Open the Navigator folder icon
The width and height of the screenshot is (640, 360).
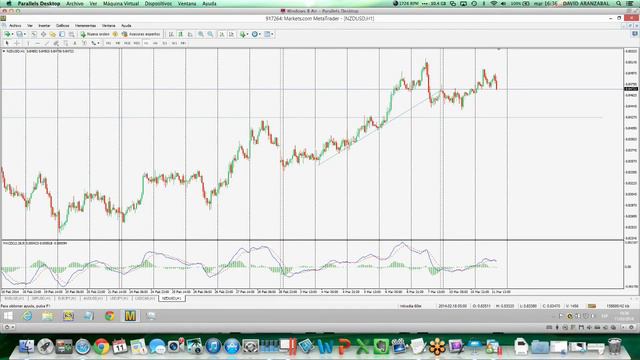[x=53, y=34]
